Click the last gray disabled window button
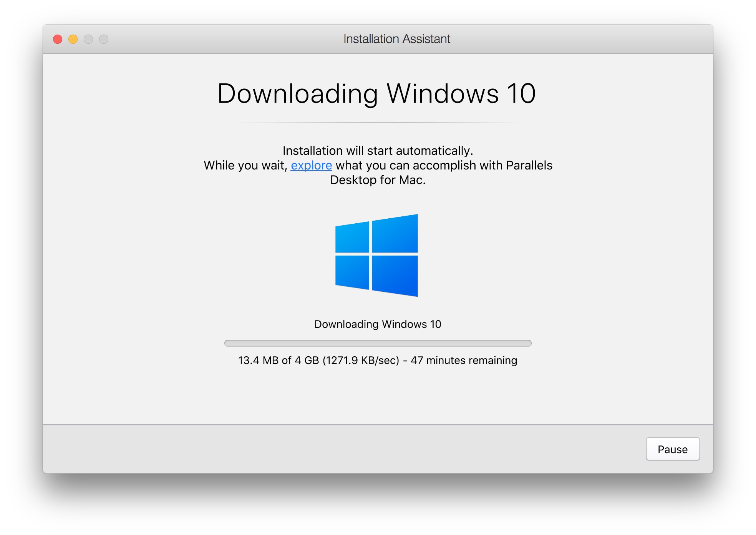756x535 pixels. (x=104, y=39)
